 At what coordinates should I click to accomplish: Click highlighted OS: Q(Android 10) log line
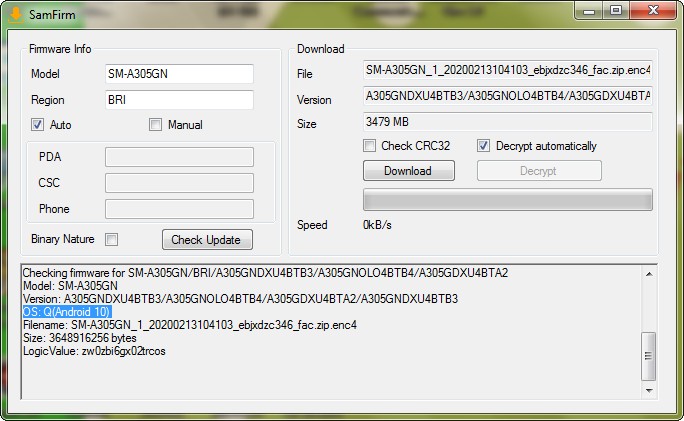(66, 312)
